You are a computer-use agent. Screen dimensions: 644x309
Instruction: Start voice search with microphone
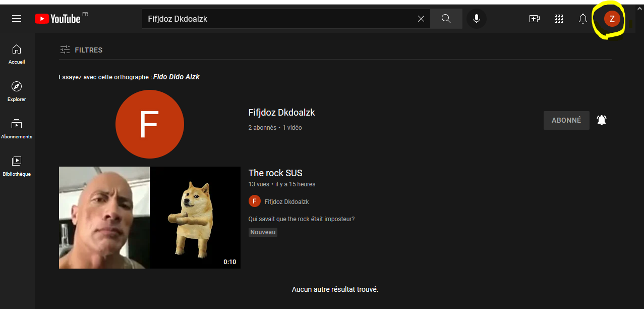coord(476,19)
